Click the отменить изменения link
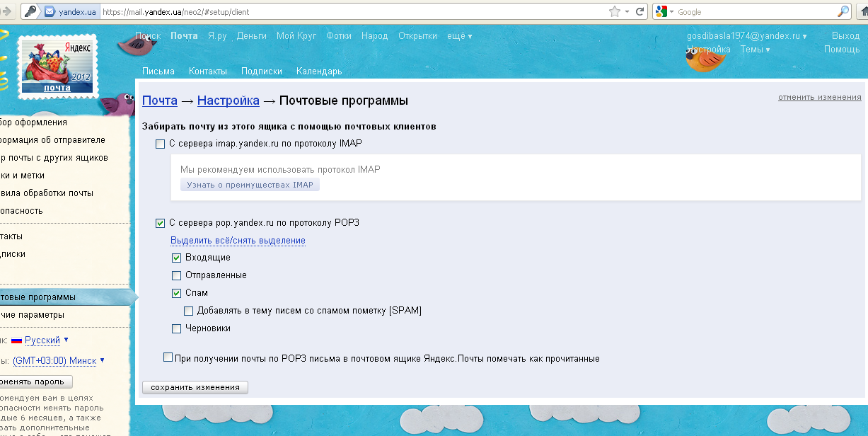868x436 pixels. tap(820, 97)
